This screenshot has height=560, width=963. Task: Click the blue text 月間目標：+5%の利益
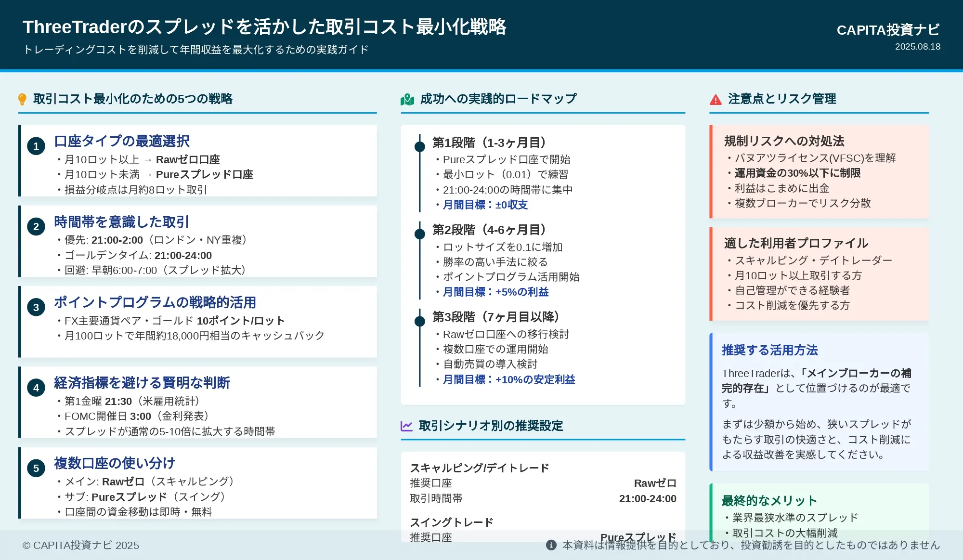[496, 292]
